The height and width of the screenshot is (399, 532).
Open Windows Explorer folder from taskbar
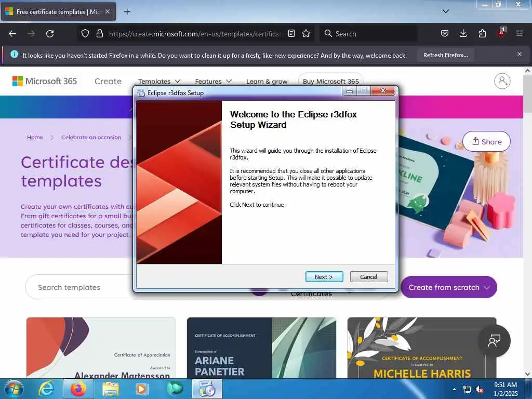point(111,389)
